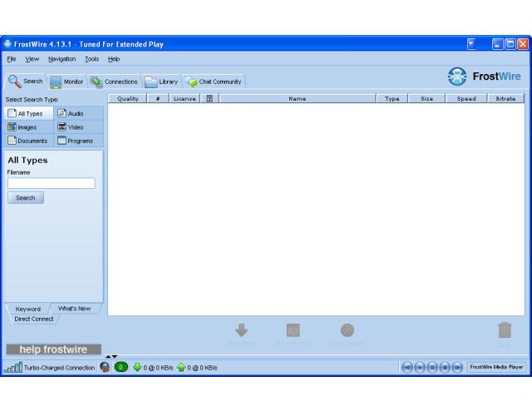Click the skip-to-next-track media button
This screenshot has width=532, height=416.
coord(457,367)
